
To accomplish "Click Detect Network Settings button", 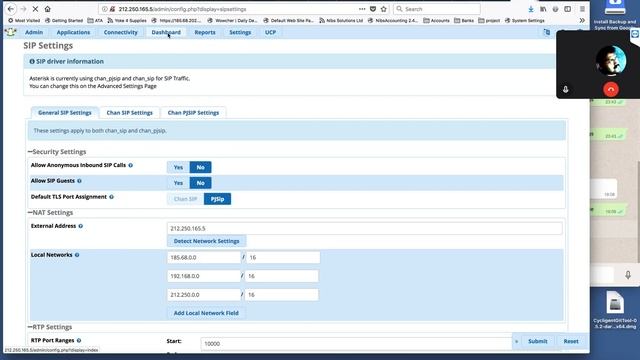I will tap(207, 241).
